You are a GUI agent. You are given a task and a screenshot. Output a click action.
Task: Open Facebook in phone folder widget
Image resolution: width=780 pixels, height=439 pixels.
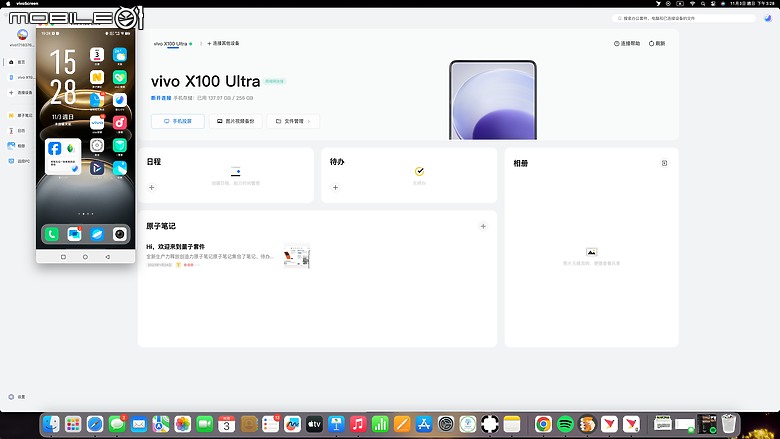[x=55, y=148]
